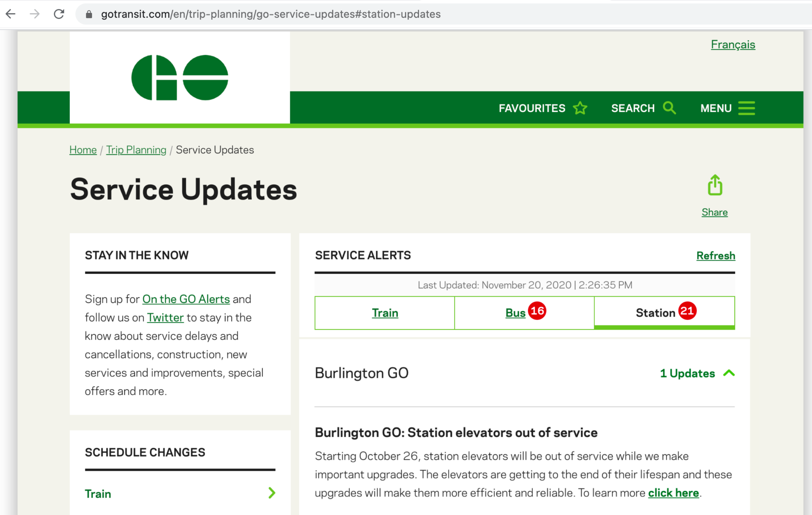Viewport: 812px width, 515px height.
Task: Click the Last Updated timestamp text
Action: (525, 285)
